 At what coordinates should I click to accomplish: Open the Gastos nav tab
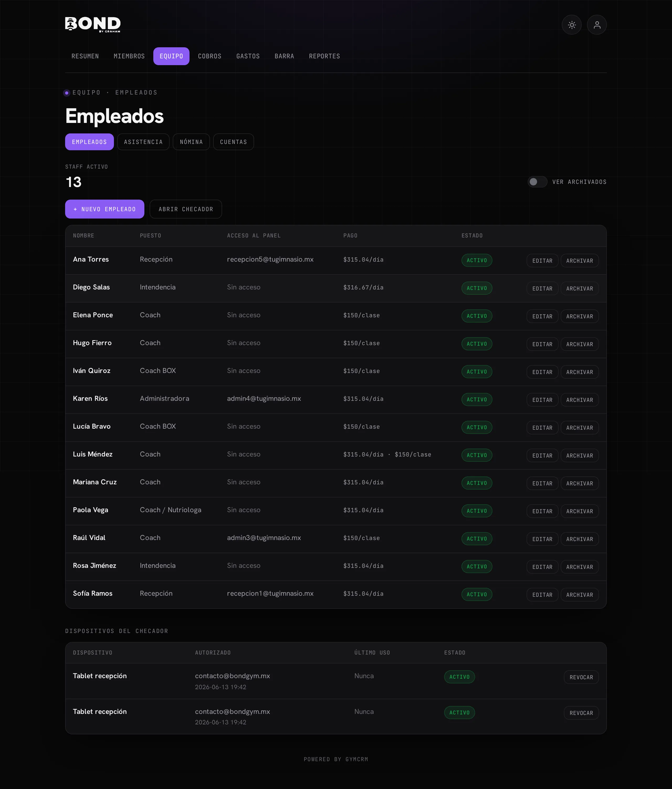coord(248,56)
